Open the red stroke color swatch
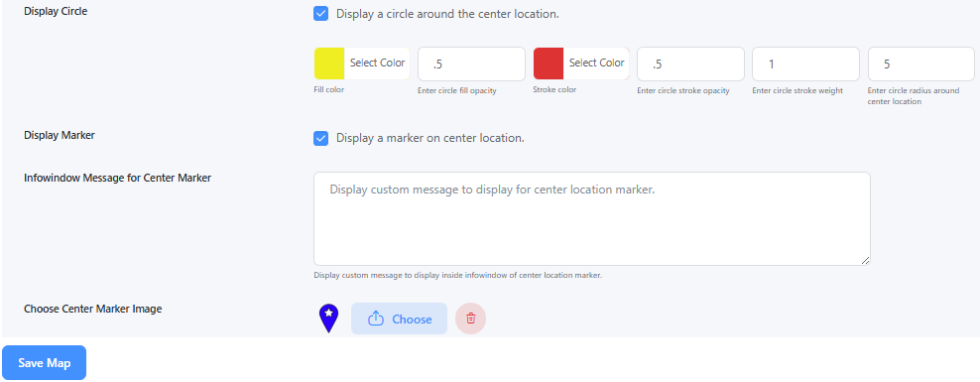Screen dimensions: 980x382 click(549, 64)
